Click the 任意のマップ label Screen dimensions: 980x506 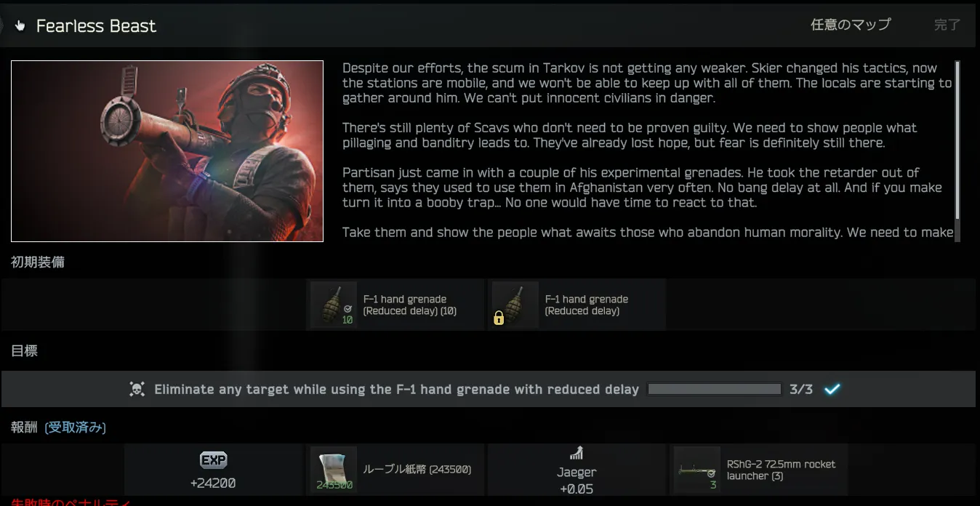pos(851,25)
